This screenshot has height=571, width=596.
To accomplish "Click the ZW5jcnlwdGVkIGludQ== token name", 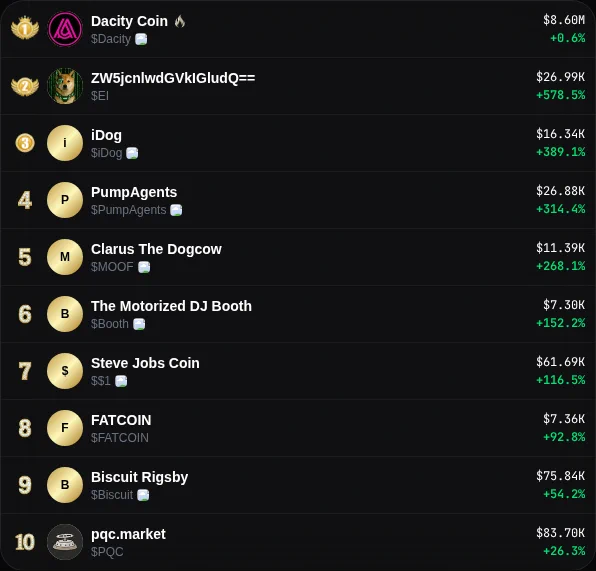I will tap(173, 78).
